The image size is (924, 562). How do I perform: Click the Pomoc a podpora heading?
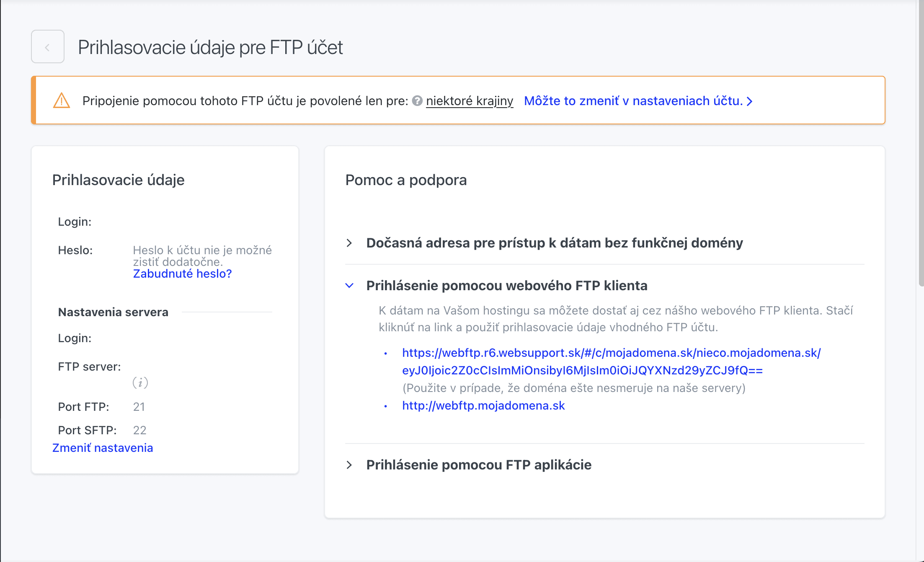[405, 180]
